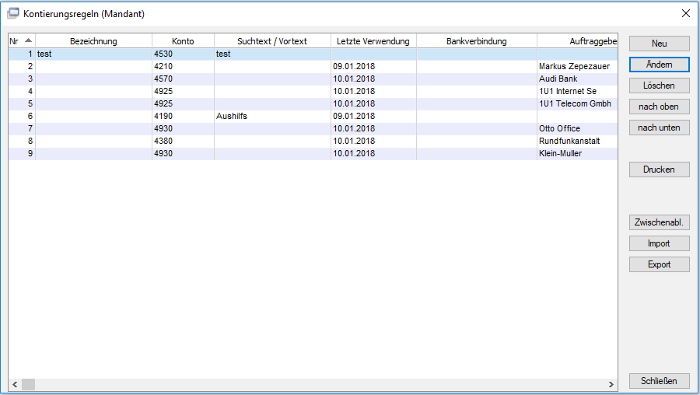Select the 1U1 Telecom Gmbh row
Screen dimensions: 700x395
tap(313, 104)
